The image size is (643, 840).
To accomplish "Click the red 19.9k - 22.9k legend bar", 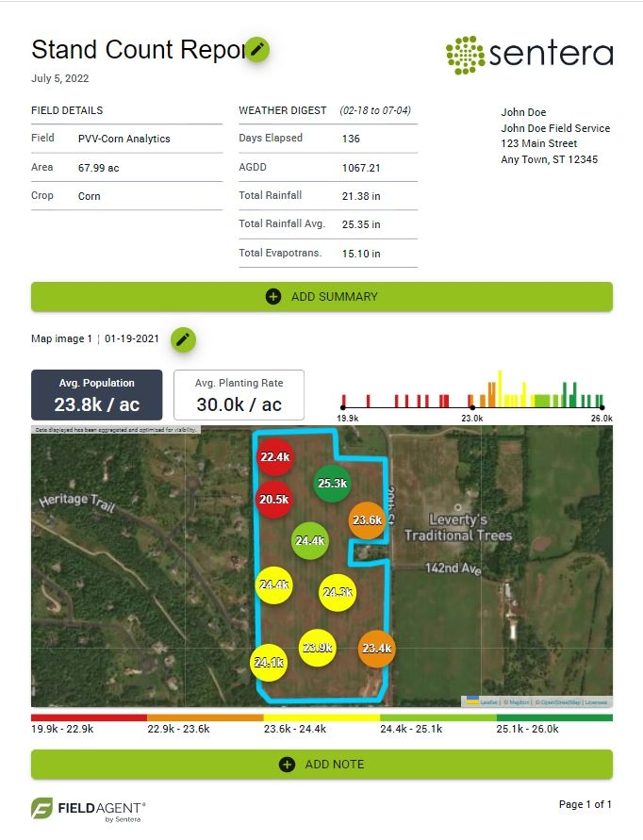I will 89,717.
